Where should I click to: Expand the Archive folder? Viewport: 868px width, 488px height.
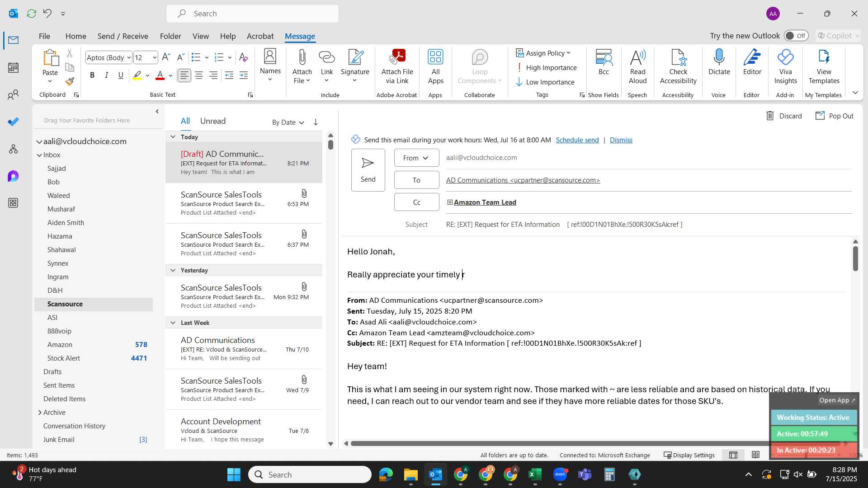40,413
